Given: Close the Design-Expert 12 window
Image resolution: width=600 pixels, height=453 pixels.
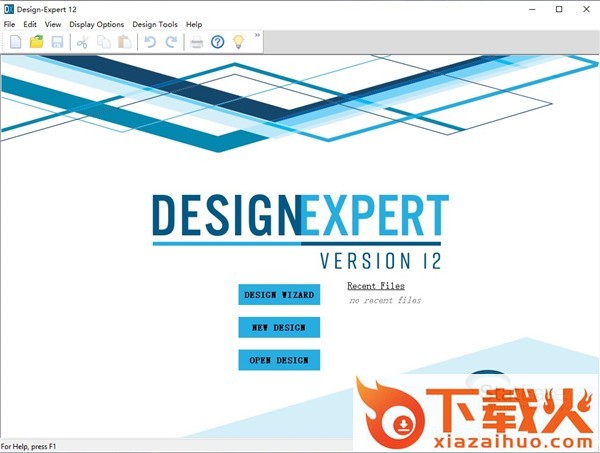Looking at the screenshot, I should (x=586, y=9).
